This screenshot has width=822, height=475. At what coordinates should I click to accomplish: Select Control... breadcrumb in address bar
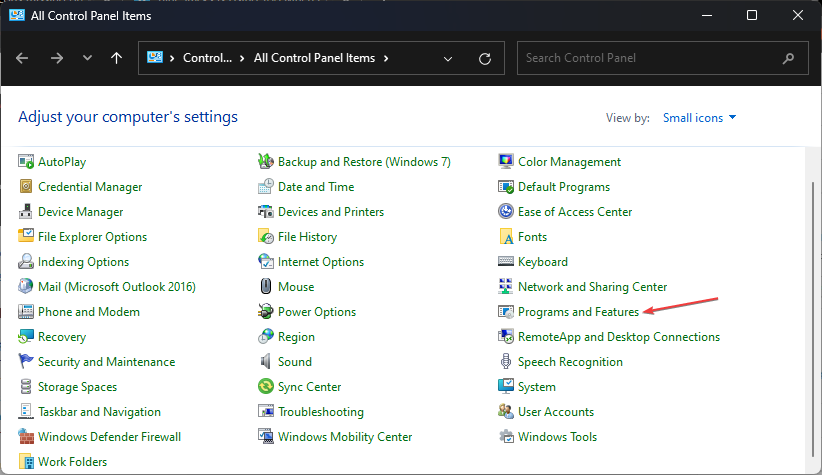207,58
